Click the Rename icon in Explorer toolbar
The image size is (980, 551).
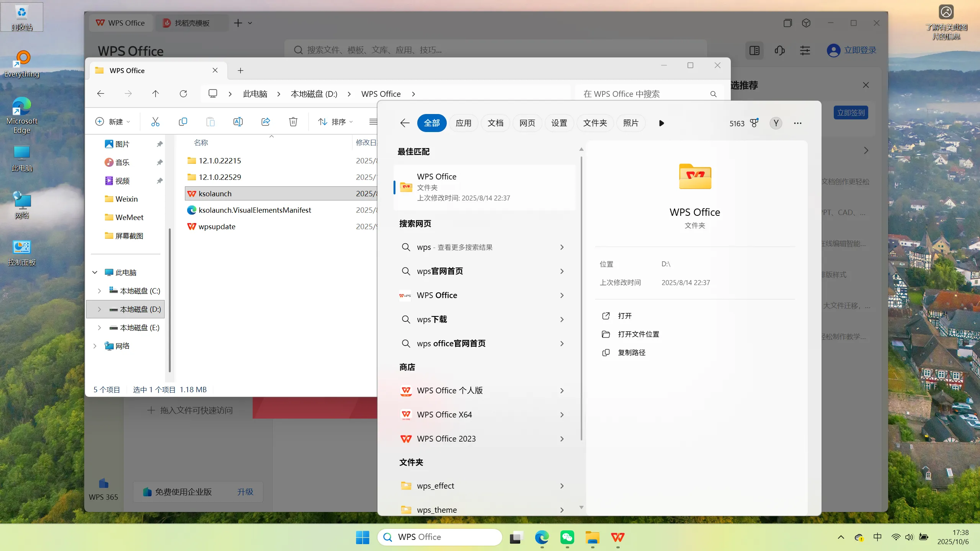[x=238, y=122]
